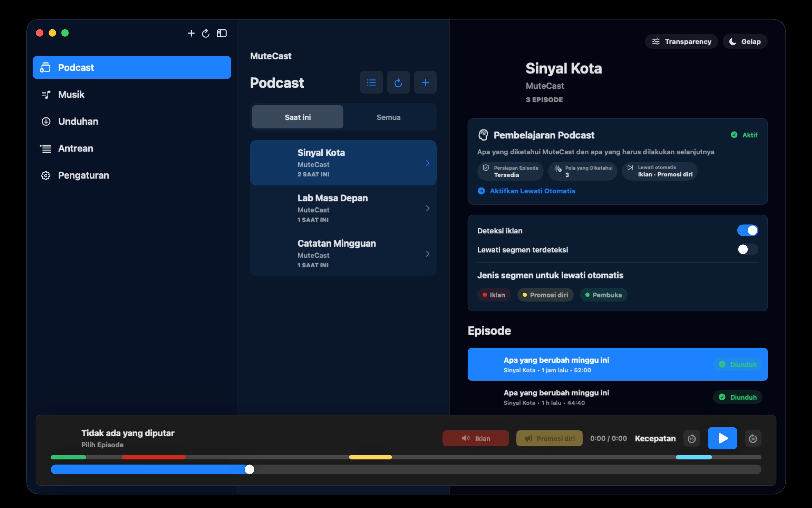Click the Persiapan Episode Tersedia chip

(510, 171)
